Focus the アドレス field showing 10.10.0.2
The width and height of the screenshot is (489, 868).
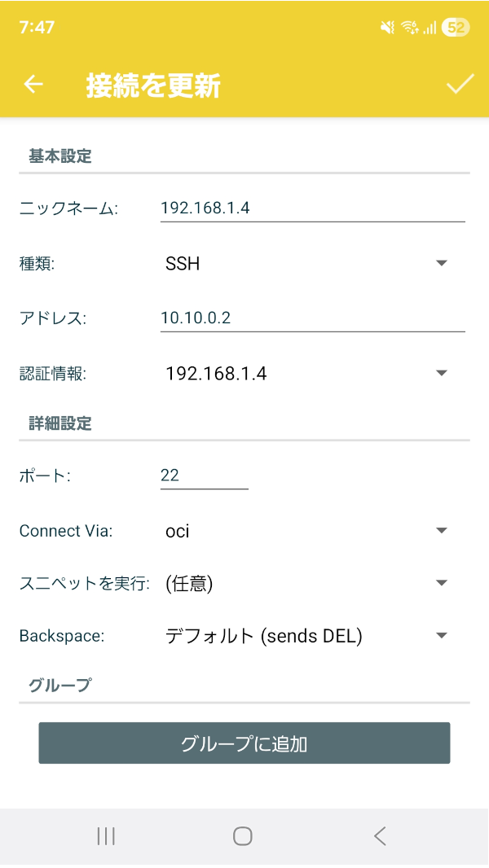click(x=312, y=318)
